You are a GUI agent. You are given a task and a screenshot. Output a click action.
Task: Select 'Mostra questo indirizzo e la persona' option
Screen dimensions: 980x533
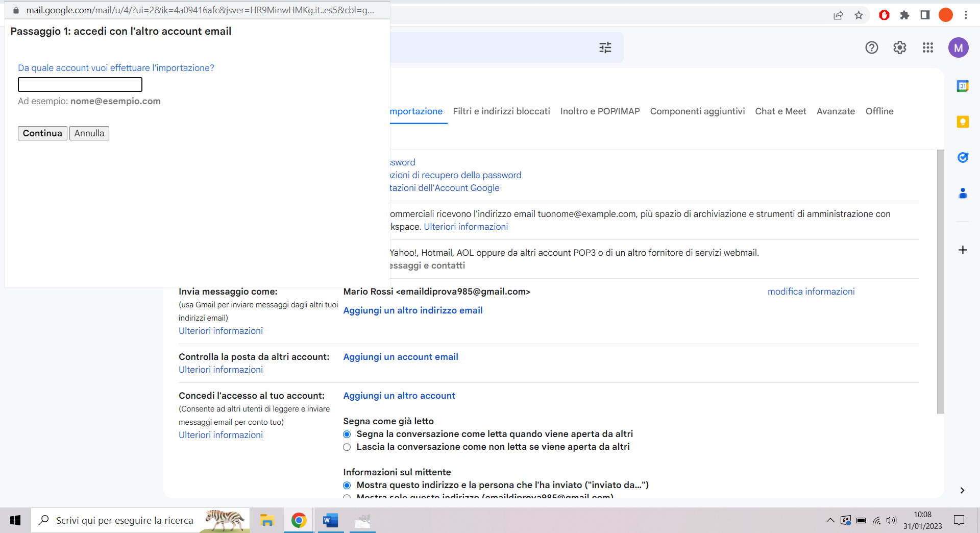347,485
